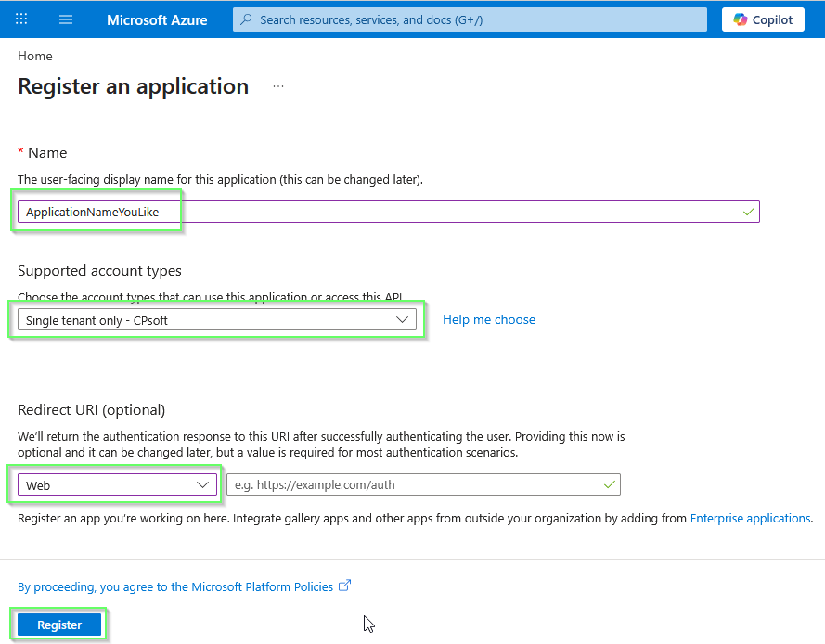Open the Help me choose link

[x=489, y=319]
